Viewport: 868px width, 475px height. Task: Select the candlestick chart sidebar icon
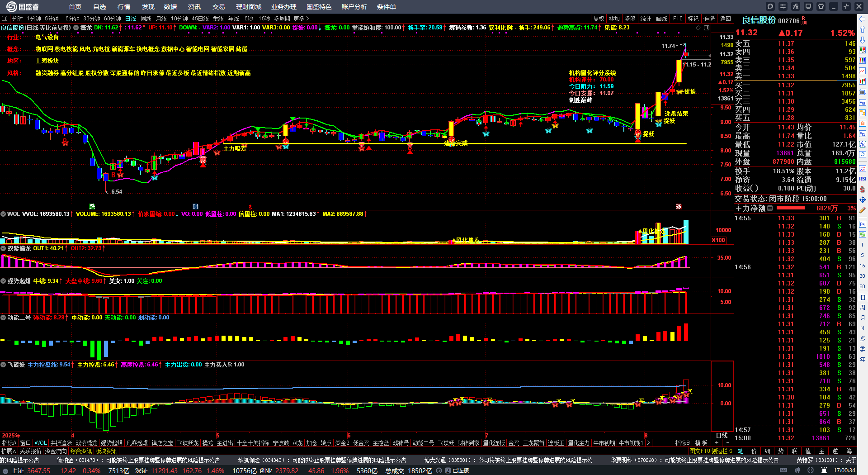(863, 81)
